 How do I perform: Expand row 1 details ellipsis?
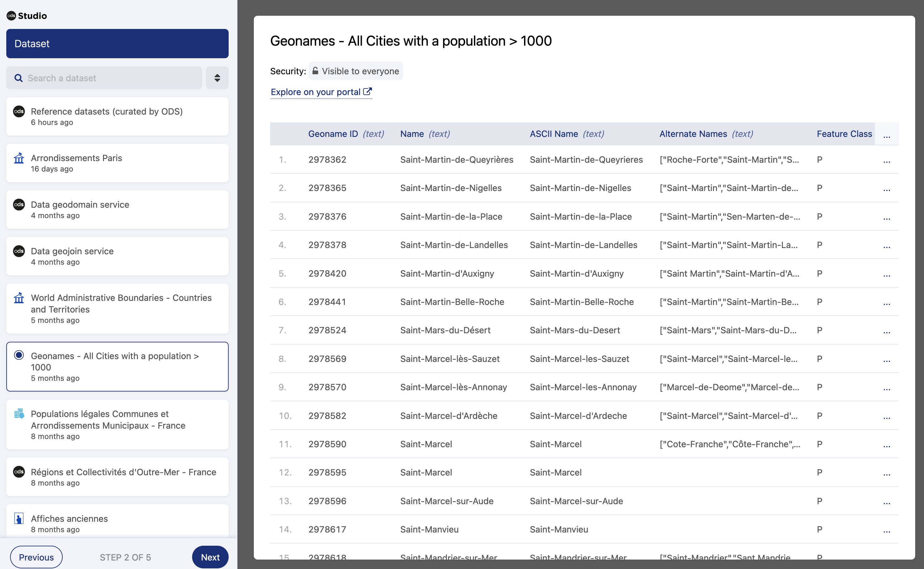point(886,161)
